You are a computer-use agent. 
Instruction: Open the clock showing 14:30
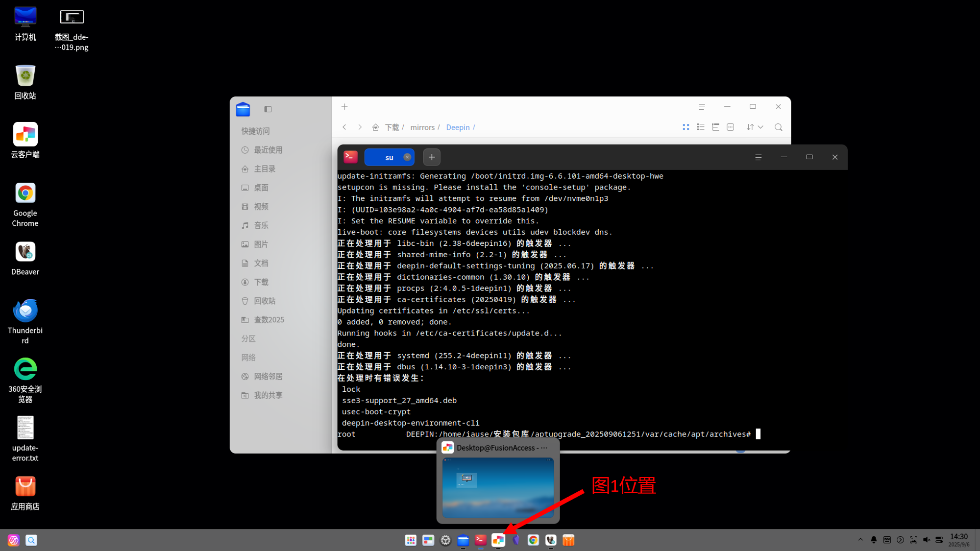[x=959, y=540]
